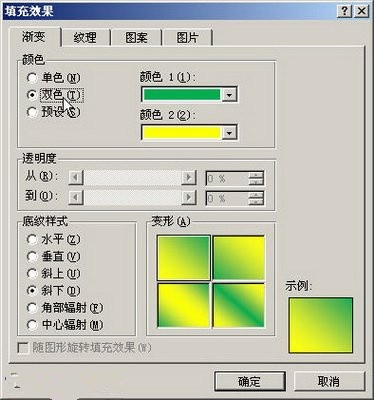Click the 到 slider right arrow
Image resolution: width=374 pixels, height=400 pixels.
coord(189,197)
